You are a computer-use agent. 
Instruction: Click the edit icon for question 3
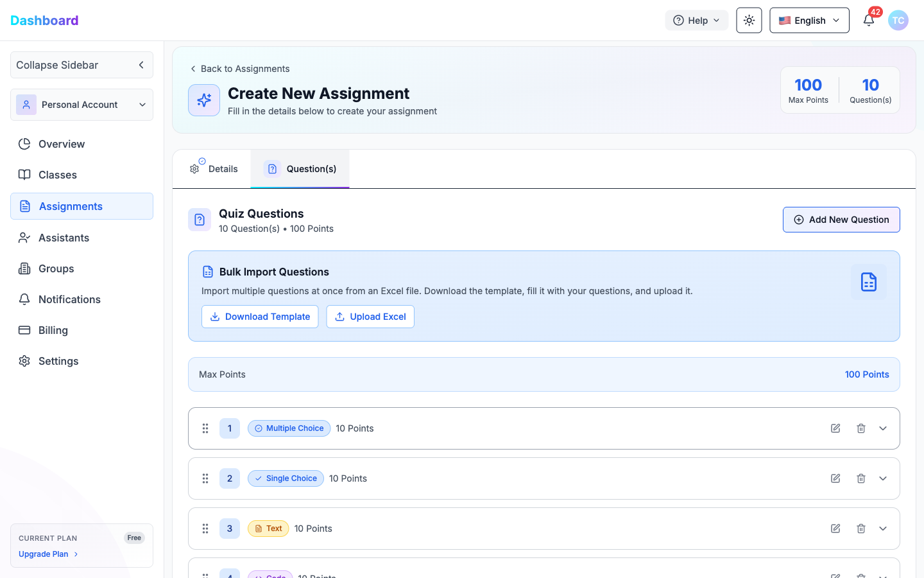835,529
